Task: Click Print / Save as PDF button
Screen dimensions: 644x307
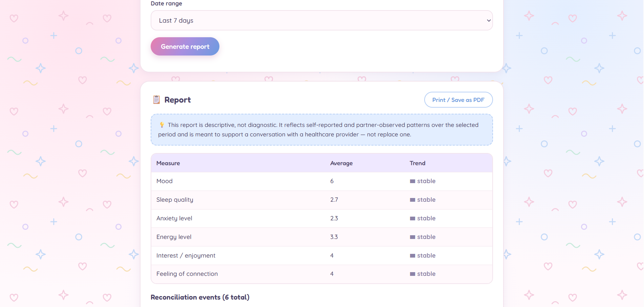Action: [x=458, y=100]
